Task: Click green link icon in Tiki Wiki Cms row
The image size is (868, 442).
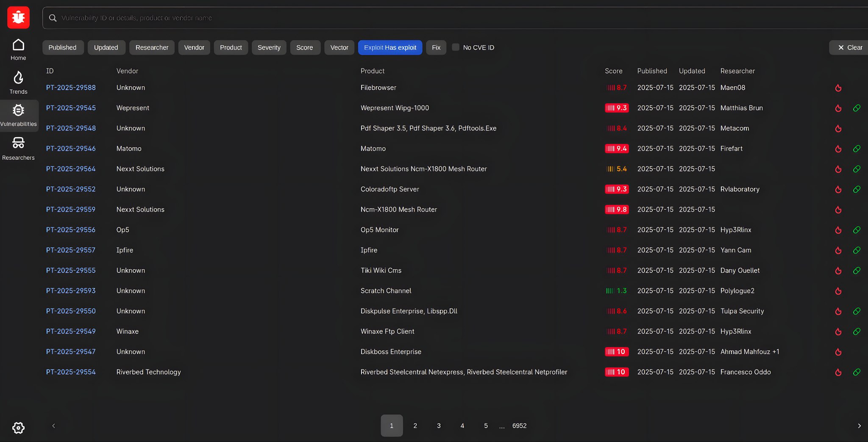Action: click(x=857, y=271)
